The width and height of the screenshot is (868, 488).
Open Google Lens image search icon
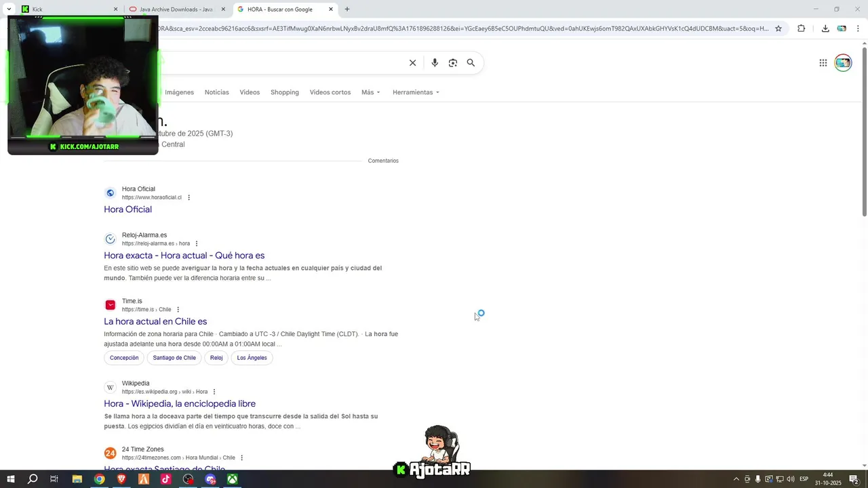[453, 63]
